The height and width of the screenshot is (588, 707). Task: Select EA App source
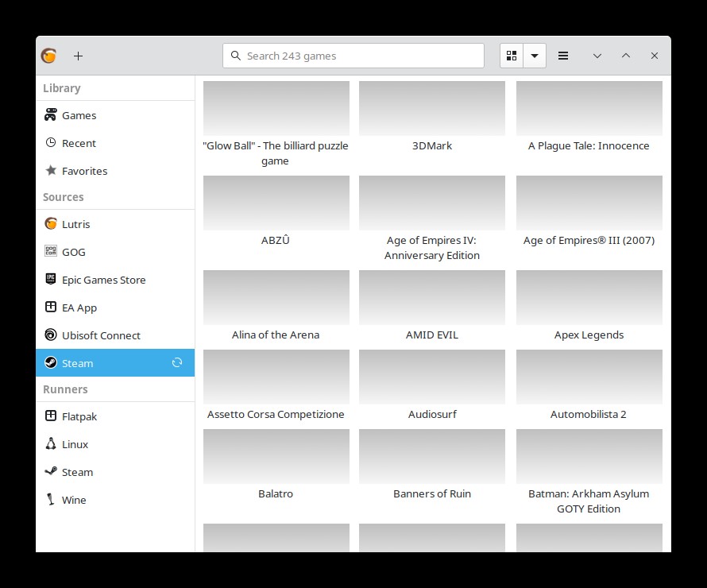tap(115, 308)
